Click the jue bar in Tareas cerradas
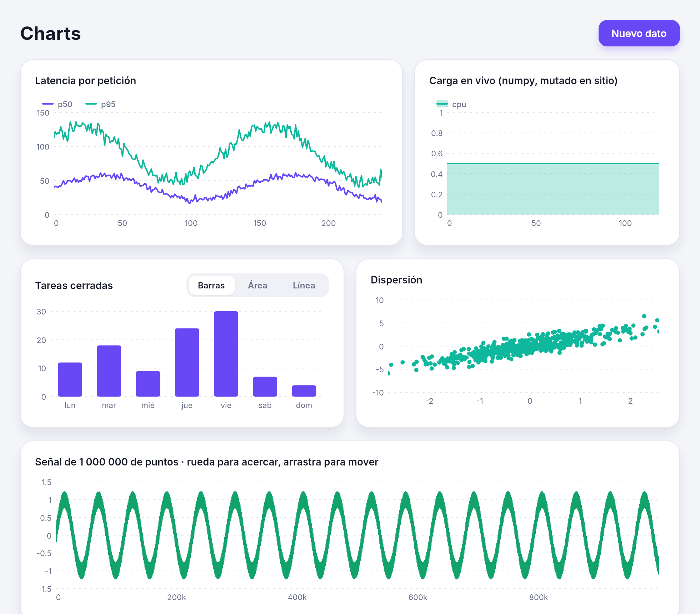 (187, 362)
